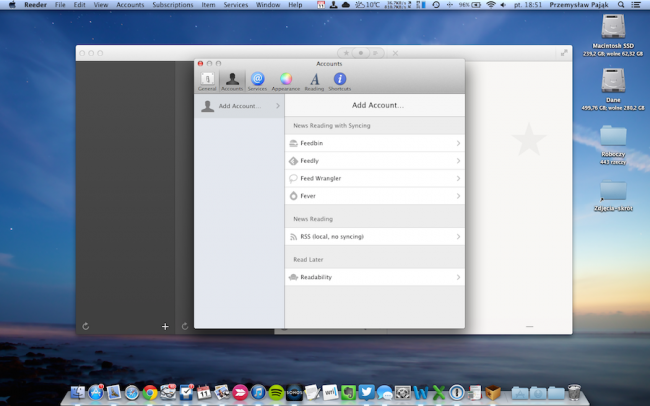
Task: Open Finder from the Dock
Action: 78,392
